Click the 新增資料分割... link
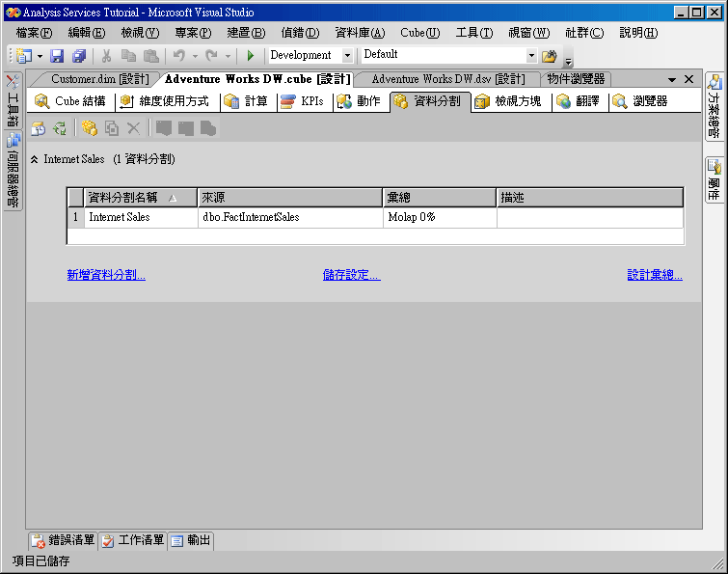728x574 pixels. tap(106, 275)
